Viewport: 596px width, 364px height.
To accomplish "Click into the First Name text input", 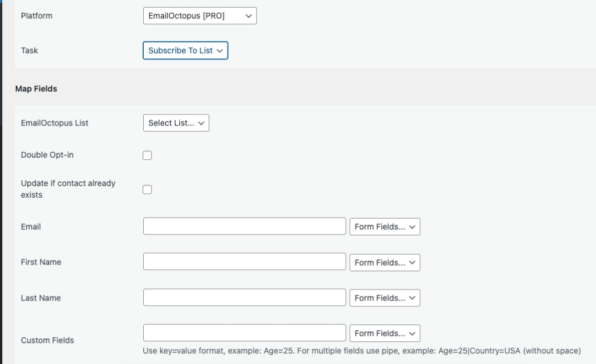I will (x=244, y=262).
